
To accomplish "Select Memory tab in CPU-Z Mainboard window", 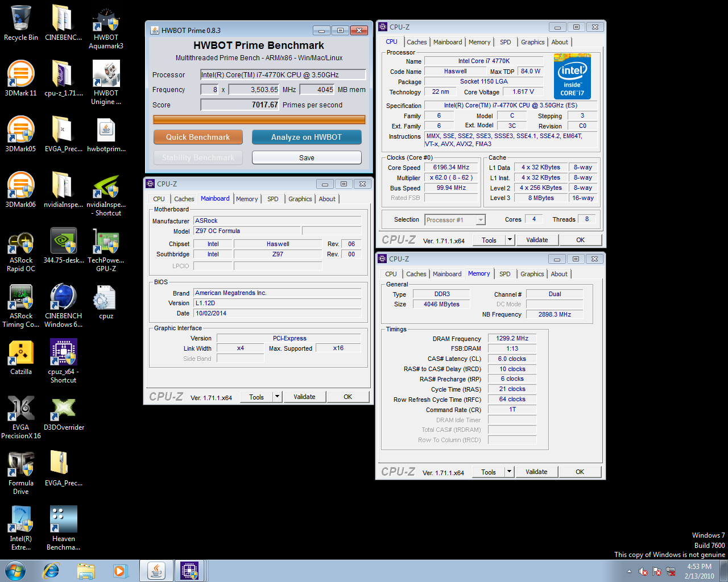I will 247,199.
